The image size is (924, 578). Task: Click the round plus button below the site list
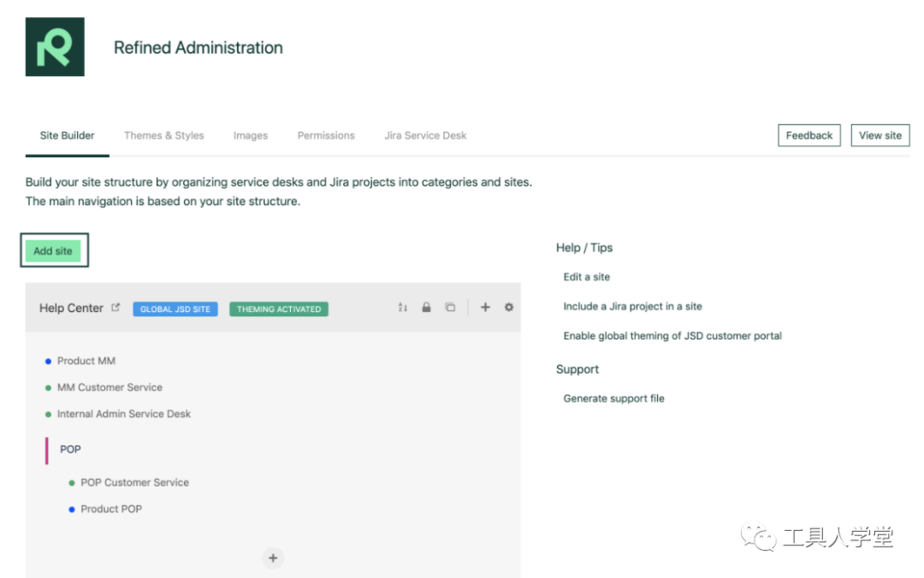coord(273,558)
